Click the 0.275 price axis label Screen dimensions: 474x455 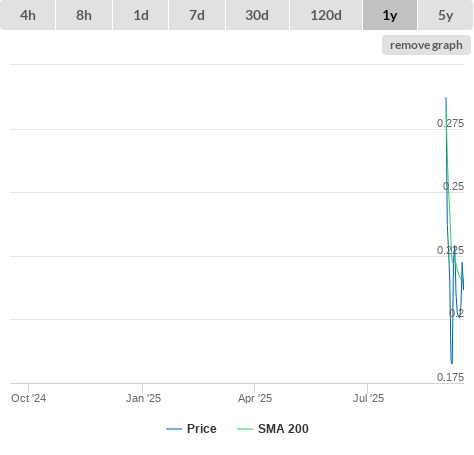(450, 123)
